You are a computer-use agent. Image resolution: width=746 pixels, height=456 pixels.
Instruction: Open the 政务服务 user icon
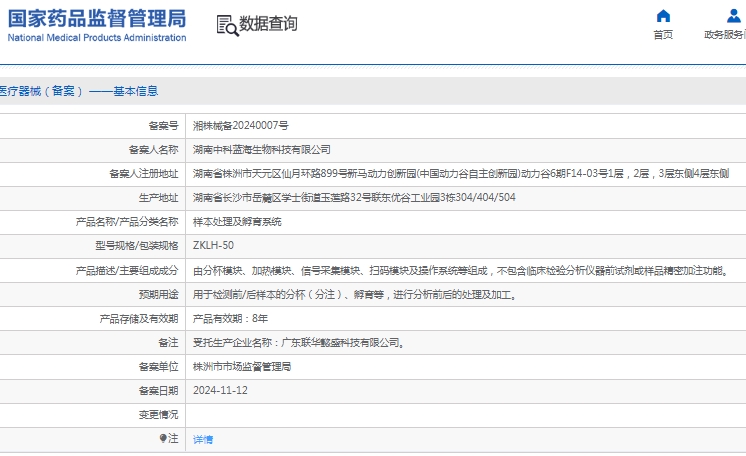pos(733,16)
